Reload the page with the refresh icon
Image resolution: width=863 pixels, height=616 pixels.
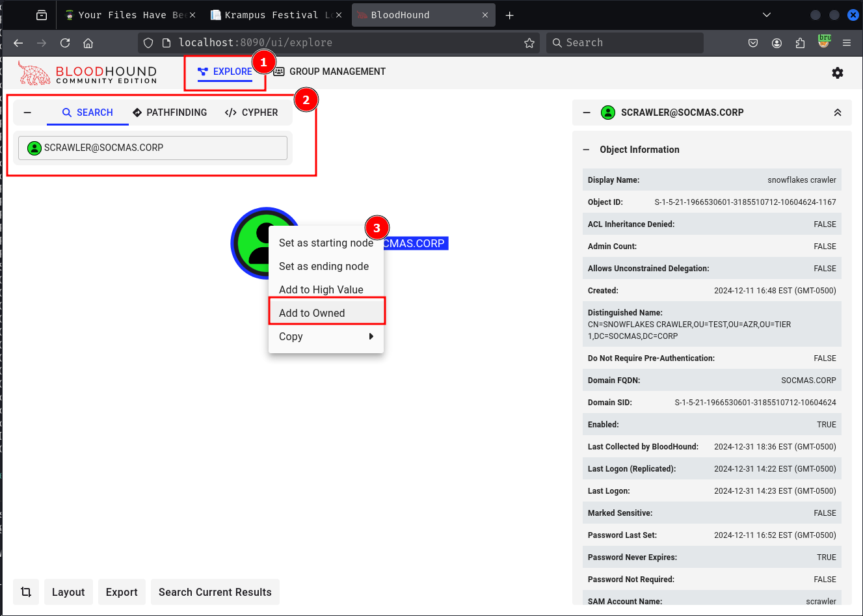coord(65,43)
